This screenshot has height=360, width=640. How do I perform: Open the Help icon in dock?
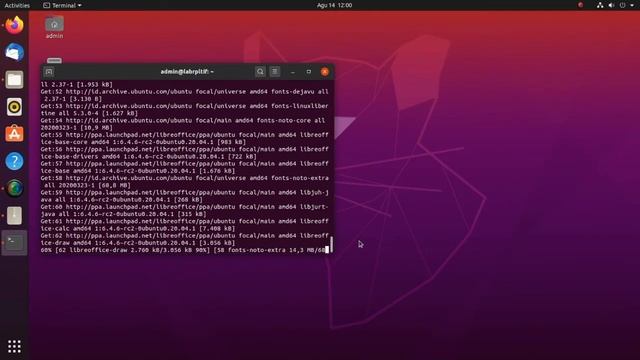[x=14, y=161]
